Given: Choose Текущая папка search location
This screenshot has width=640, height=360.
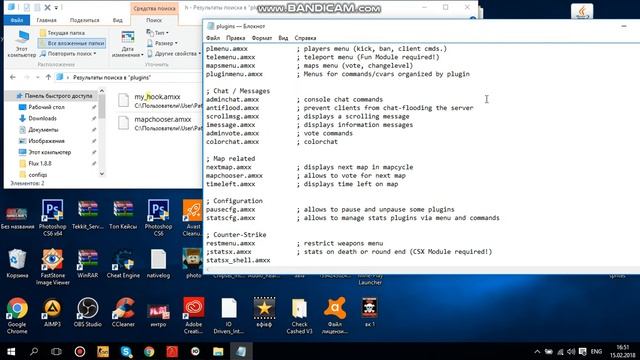Looking at the screenshot, I should tap(63, 33).
